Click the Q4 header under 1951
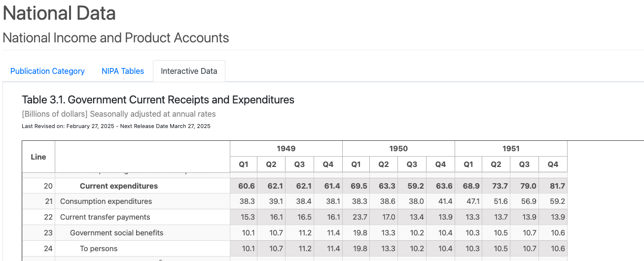Screen dimensions: 644x261 coord(553,164)
